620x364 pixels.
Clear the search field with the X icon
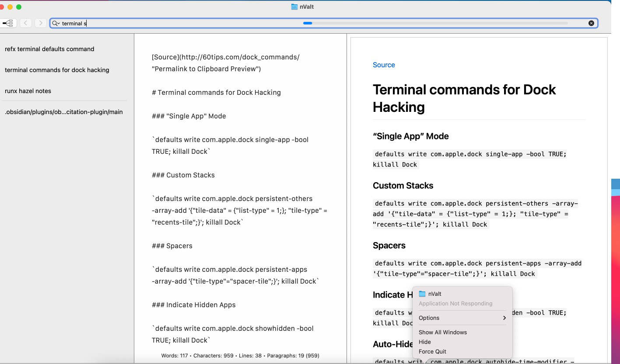click(591, 23)
